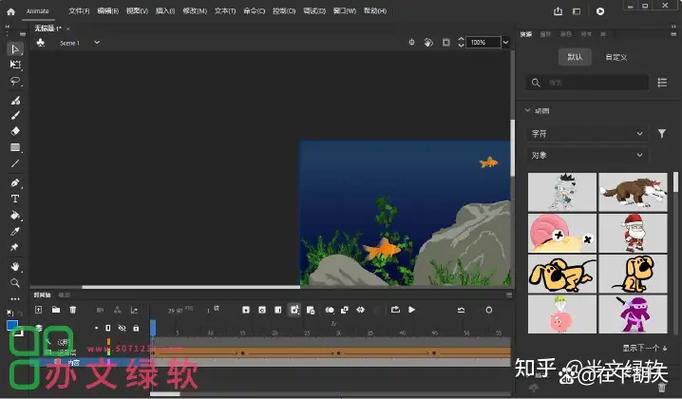Toggle Edit Multiple Frames button
The width and height of the screenshot is (682, 399).
coord(344,310)
